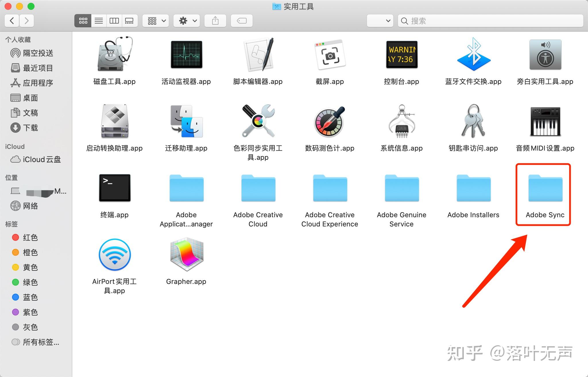Select the Adobe Applicat...anager folder
Image resolution: width=588 pixels, height=377 pixels.
tap(186, 188)
